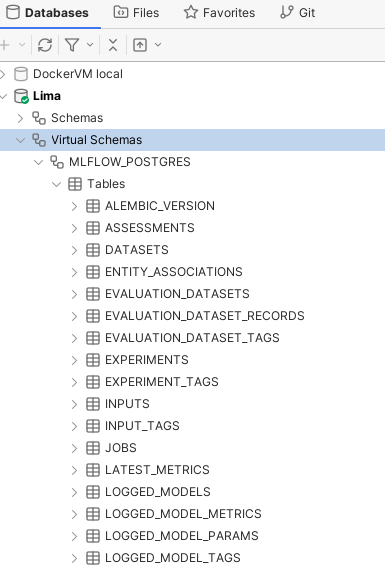385x572 pixels.
Task: Expand the EVALUATION_DATASET_RECORDS table
Action: click(74, 316)
